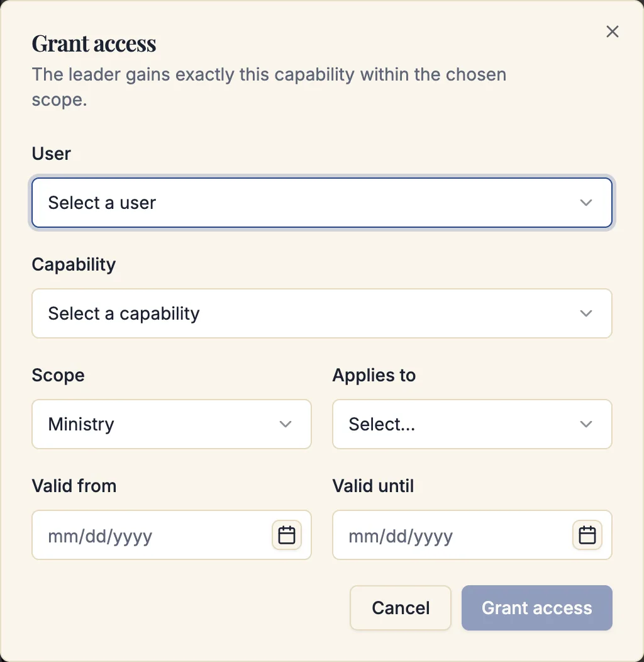Click the Grant access dialog heading
This screenshot has height=662, width=644.
click(x=94, y=43)
